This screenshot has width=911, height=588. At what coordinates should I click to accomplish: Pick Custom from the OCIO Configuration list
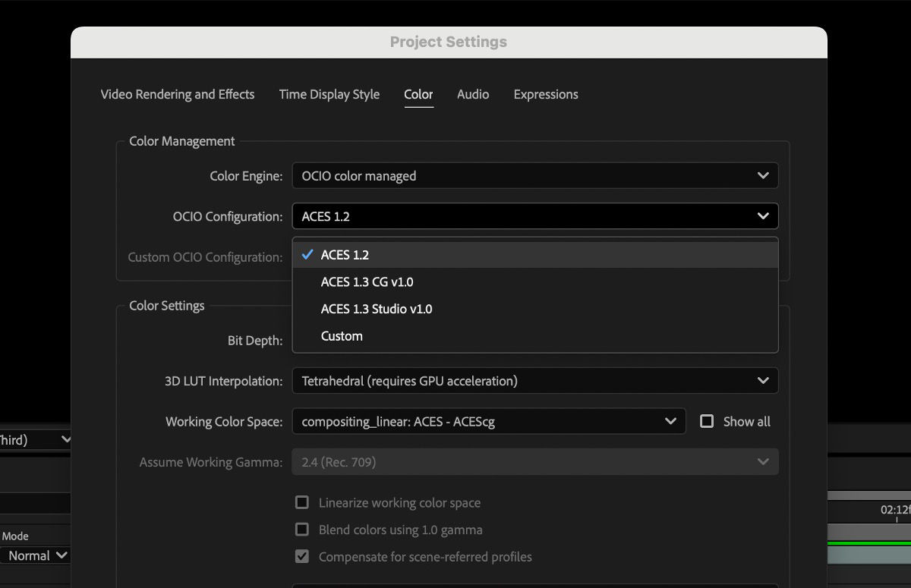click(342, 335)
